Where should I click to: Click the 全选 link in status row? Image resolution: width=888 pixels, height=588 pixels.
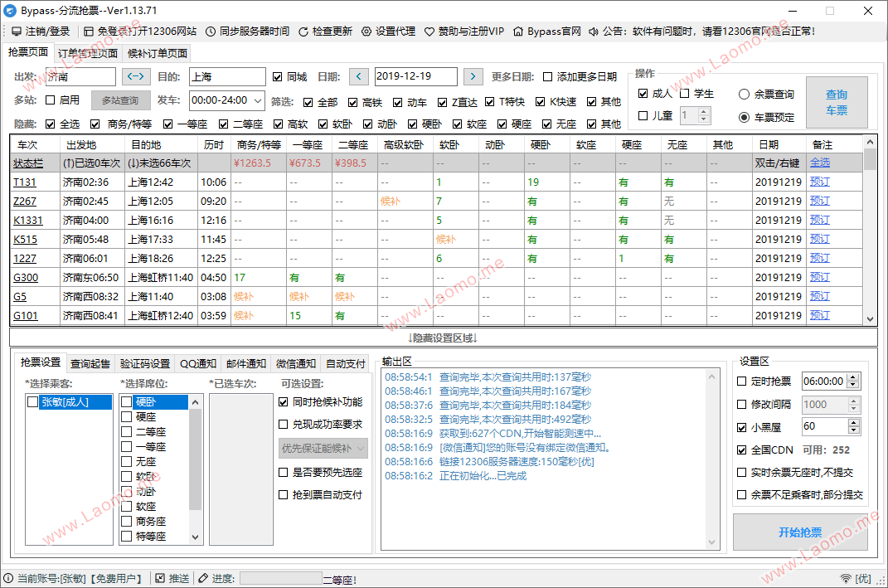[819, 163]
